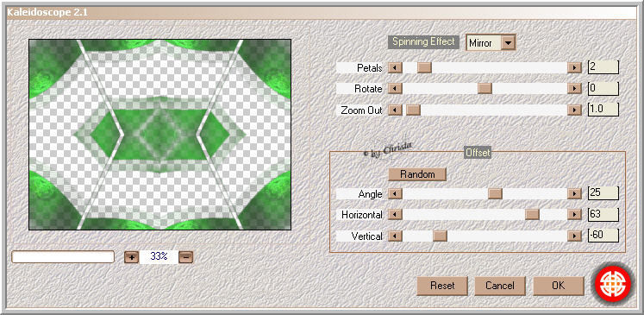Confirm with the OK button
Image resolution: width=644 pixels, height=315 pixels.
pos(558,286)
